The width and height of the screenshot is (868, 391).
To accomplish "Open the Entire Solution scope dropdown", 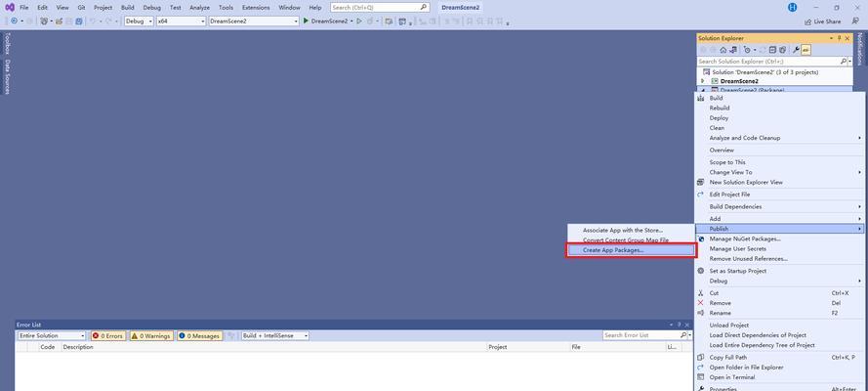I will 51,335.
